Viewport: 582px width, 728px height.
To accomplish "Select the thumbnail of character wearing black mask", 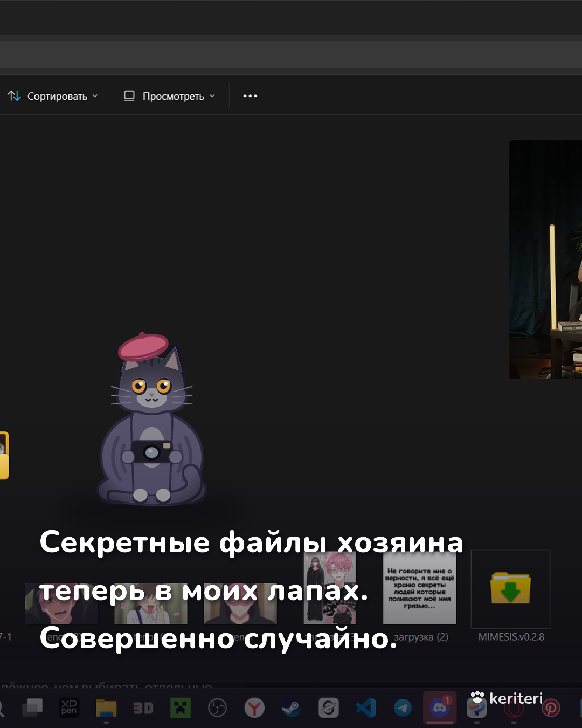I will [x=240, y=603].
